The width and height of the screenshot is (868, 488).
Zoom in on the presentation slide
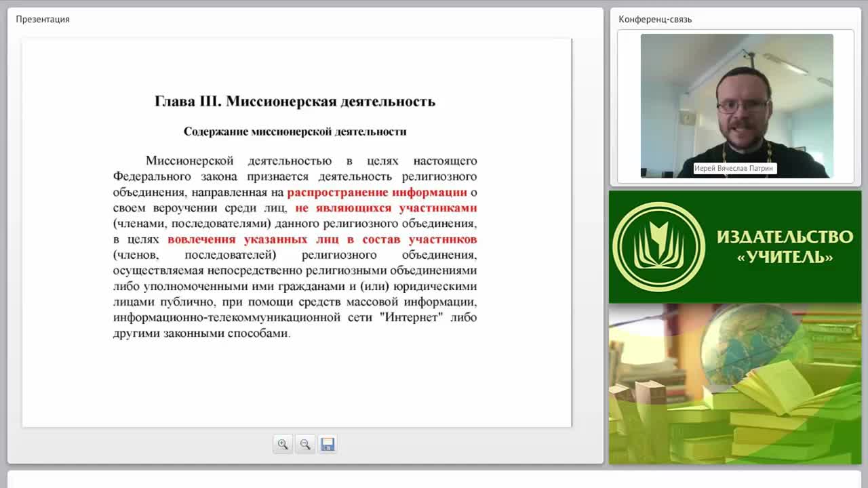point(283,444)
